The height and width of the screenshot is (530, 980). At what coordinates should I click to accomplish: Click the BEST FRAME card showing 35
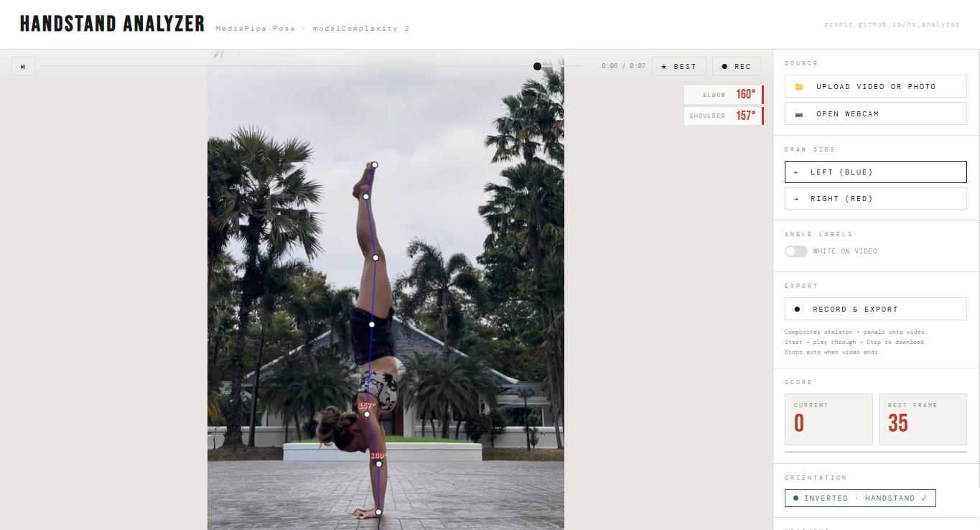(923, 419)
